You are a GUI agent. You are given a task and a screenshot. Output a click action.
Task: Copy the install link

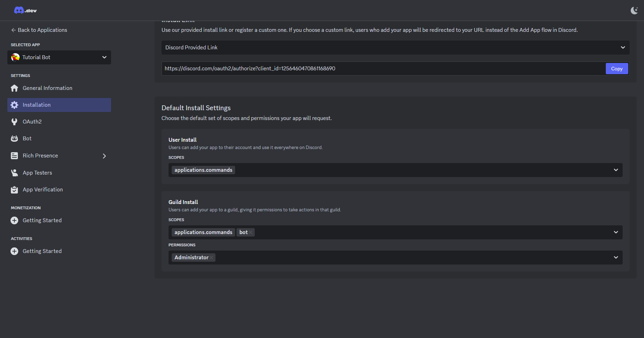pyautogui.click(x=617, y=69)
